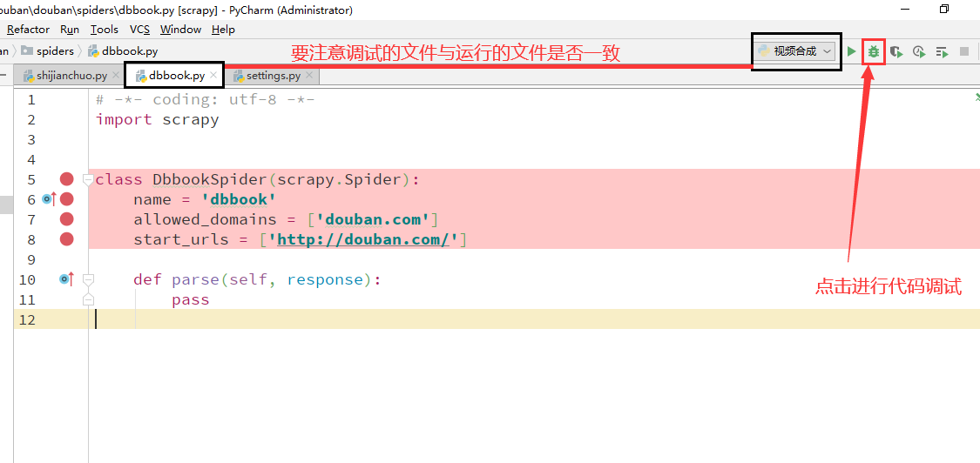
Task: Close the shijianchuo.py tab
Action: [116, 76]
